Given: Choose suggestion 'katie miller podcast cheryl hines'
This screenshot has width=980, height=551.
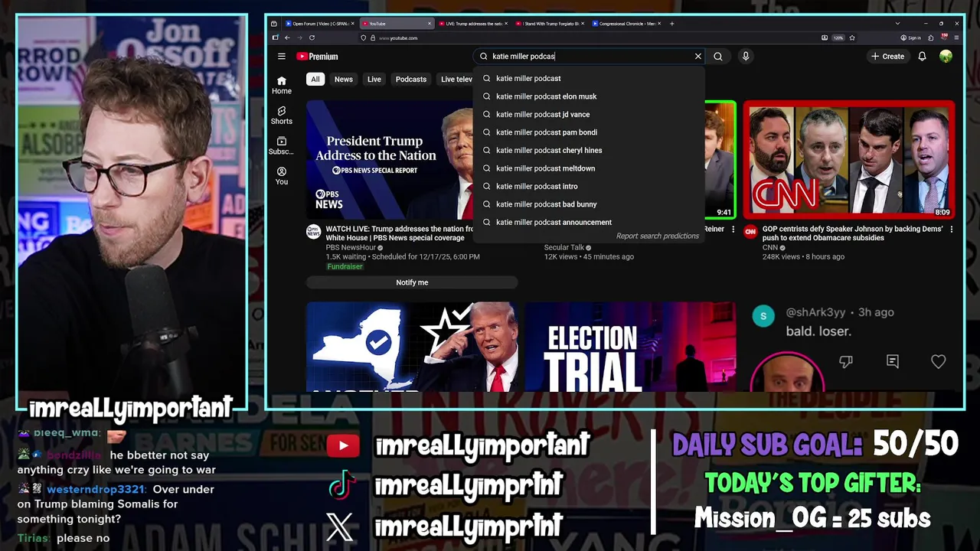Looking at the screenshot, I should pyautogui.click(x=588, y=150).
